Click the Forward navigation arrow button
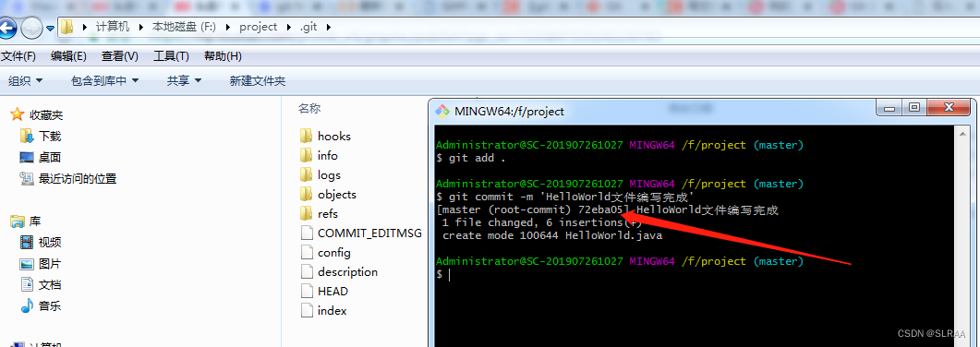 tap(31, 28)
